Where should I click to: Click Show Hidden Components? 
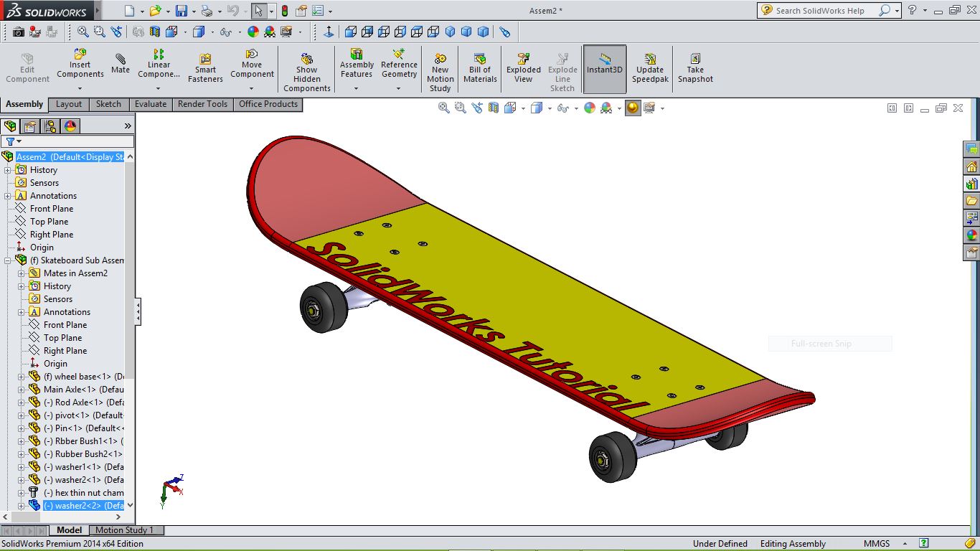pyautogui.click(x=306, y=72)
